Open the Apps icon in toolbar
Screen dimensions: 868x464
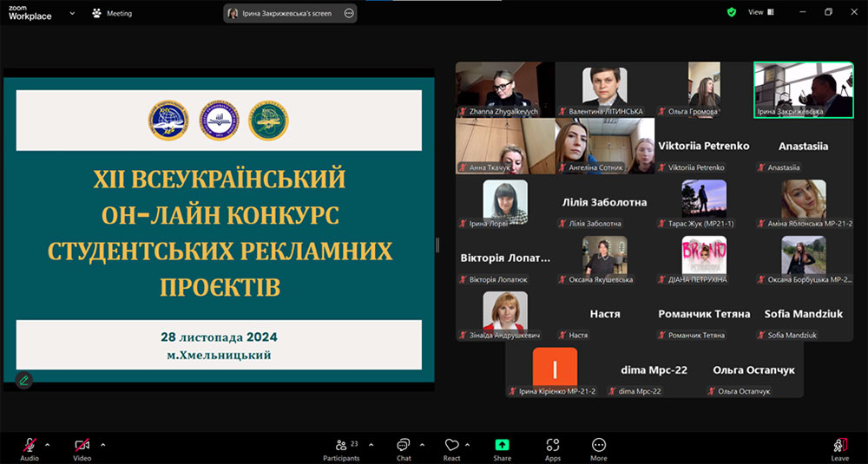pyautogui.click(x=552, y=446)
